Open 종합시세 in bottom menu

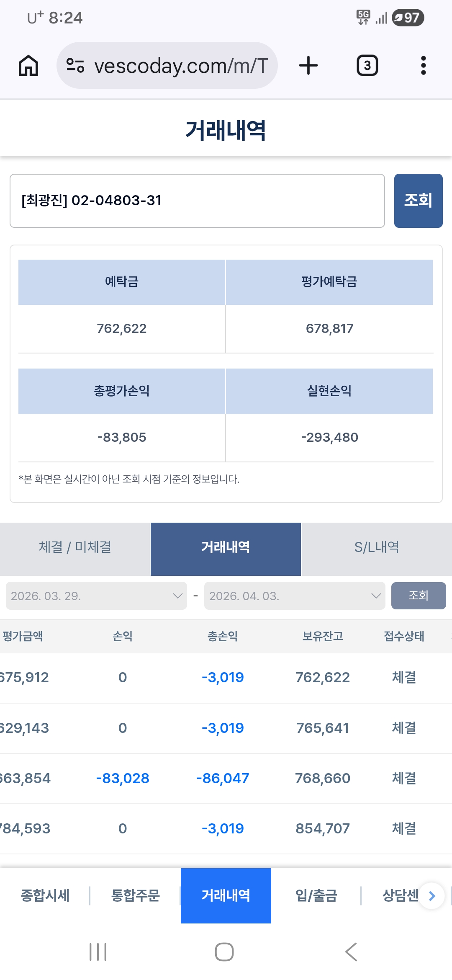[x=45, y=896]
